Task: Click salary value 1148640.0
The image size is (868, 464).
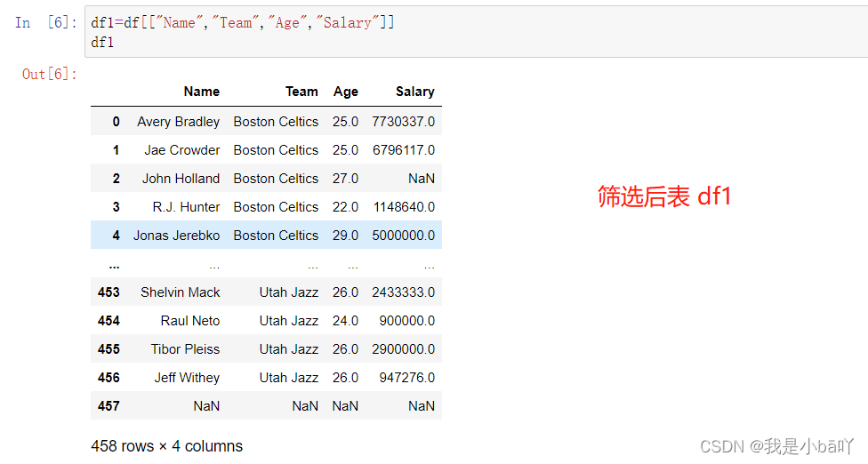Action: coord(404,207)
